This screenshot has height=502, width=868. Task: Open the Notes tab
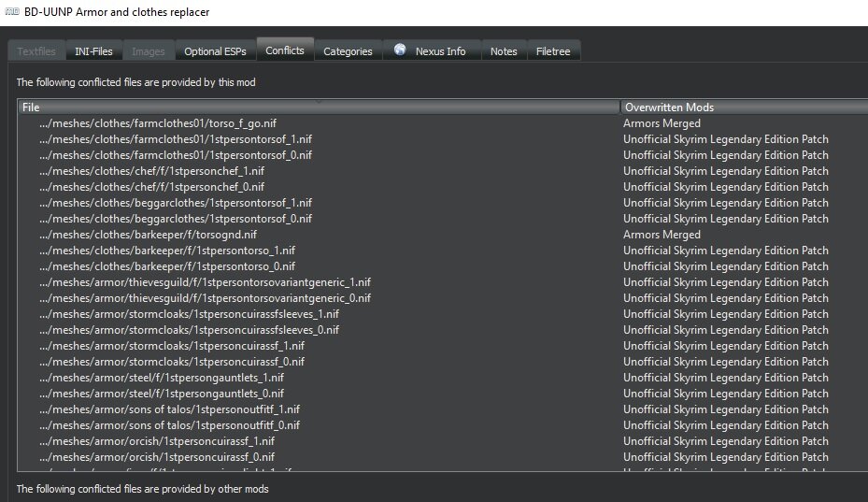(504, 51)
